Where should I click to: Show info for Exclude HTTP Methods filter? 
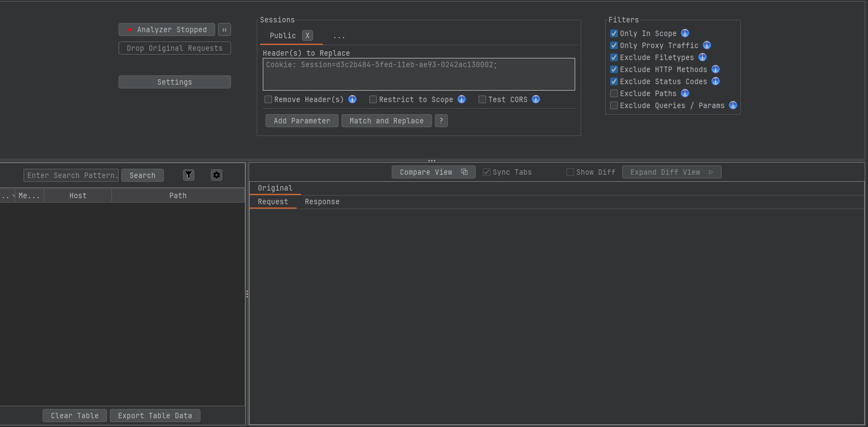click(716, 69)
